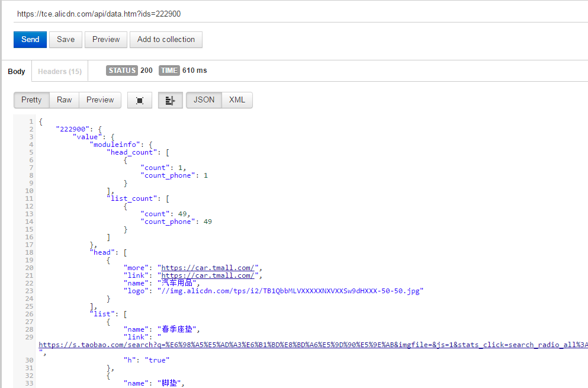
Task: Switch to the Body tab
Action: point(17,71)
